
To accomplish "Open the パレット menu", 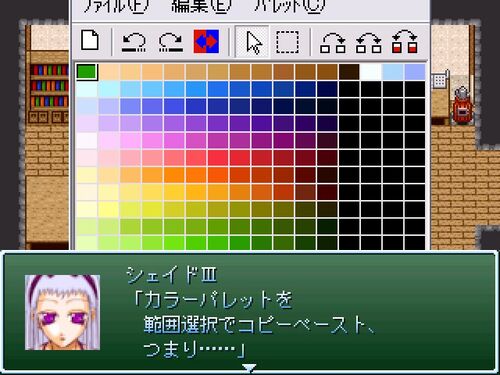I will (x=290, y=6).
